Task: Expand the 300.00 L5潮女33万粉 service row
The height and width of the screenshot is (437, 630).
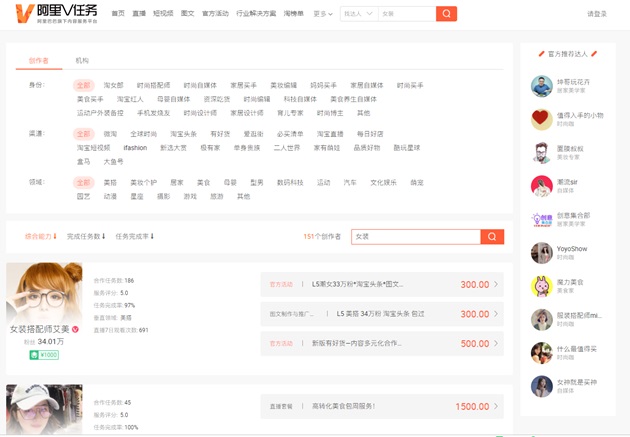Action: coord(381,284)
